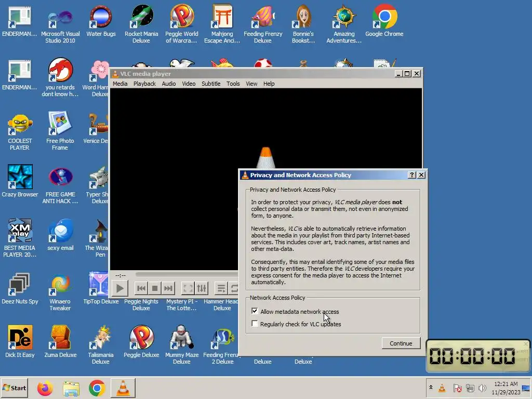Launch Chrome from the taskbar
Image resolution: width=532 pixels, height=399 pixels.
click(97, 388)
